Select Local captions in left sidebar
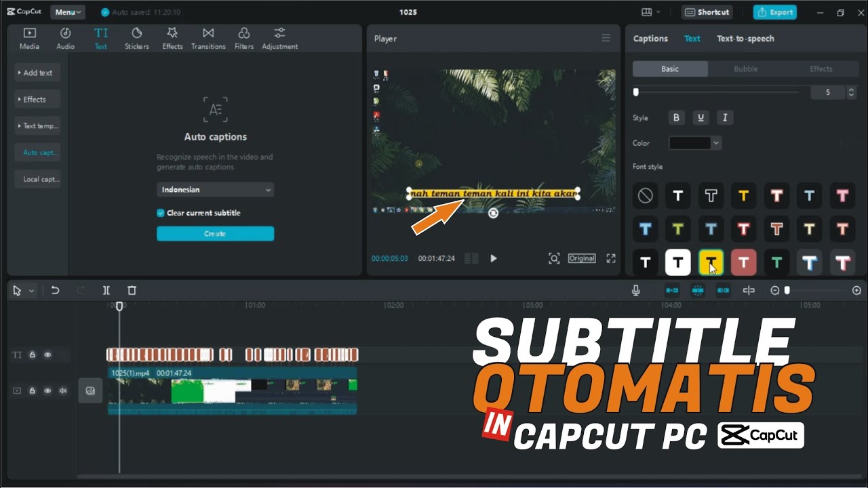The image size is (868, 488). click(37, 179)
